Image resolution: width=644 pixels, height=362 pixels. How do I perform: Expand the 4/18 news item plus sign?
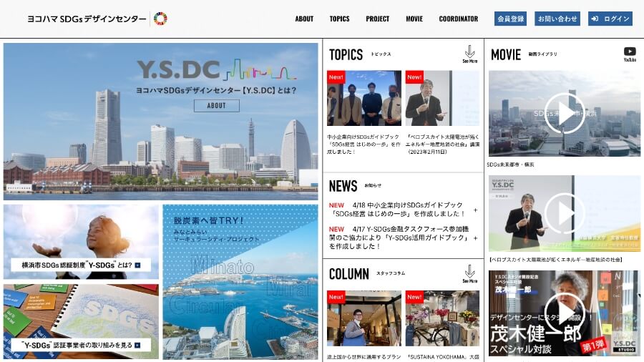[475, 210]
